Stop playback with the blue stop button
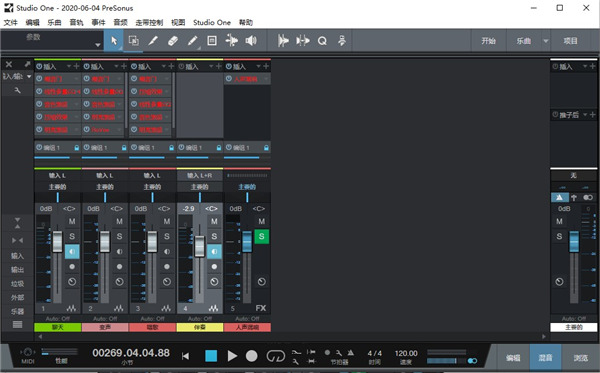This screenshot has width=600, height=373. pyautogui.click(x=211, y=356)
